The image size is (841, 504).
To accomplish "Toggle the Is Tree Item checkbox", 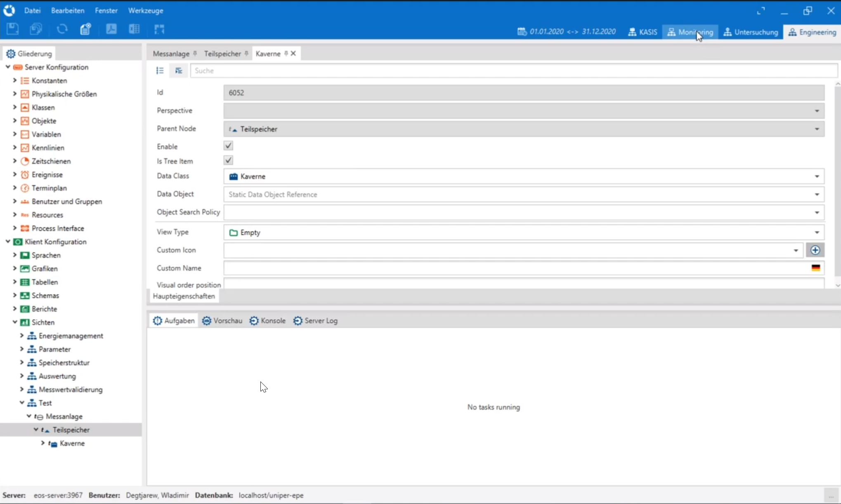I will (x=228, y=160).
